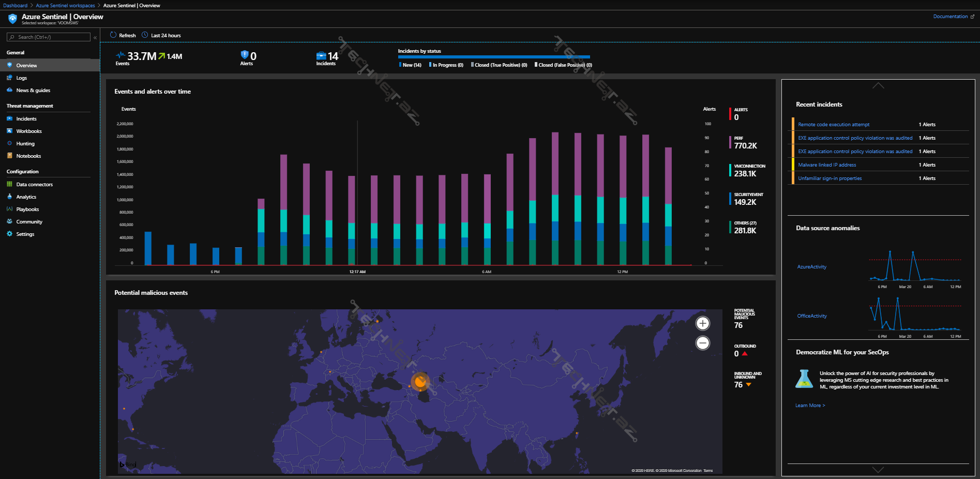The width and height of the screenshot is (980, 479).
Task: Open the Settings gear icon in the sidebar
Action: 9,234
